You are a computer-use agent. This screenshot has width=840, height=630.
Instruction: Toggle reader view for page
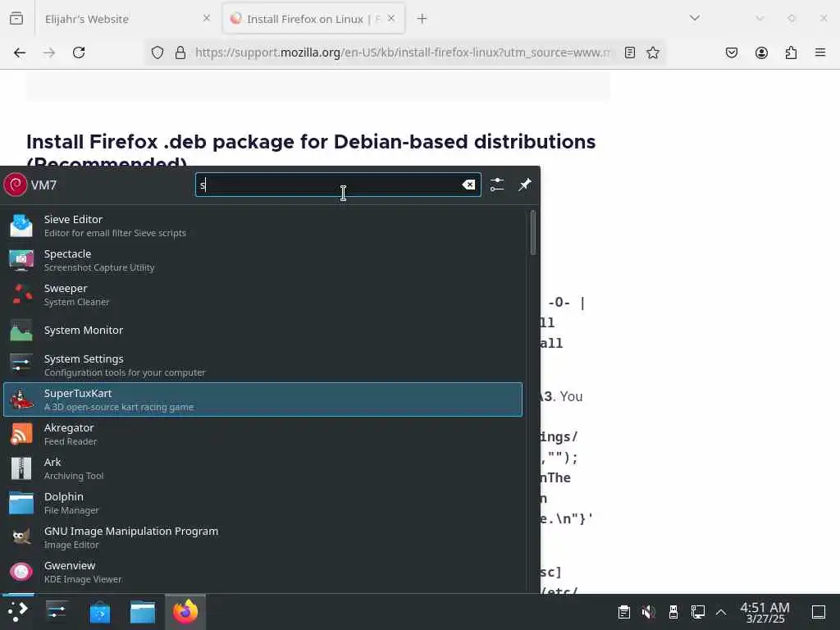(630, 52)
